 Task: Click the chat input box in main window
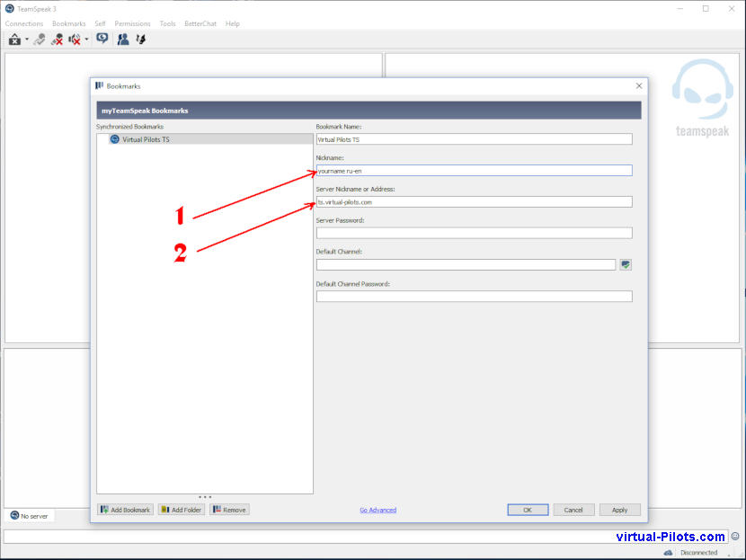click(366, 537)
